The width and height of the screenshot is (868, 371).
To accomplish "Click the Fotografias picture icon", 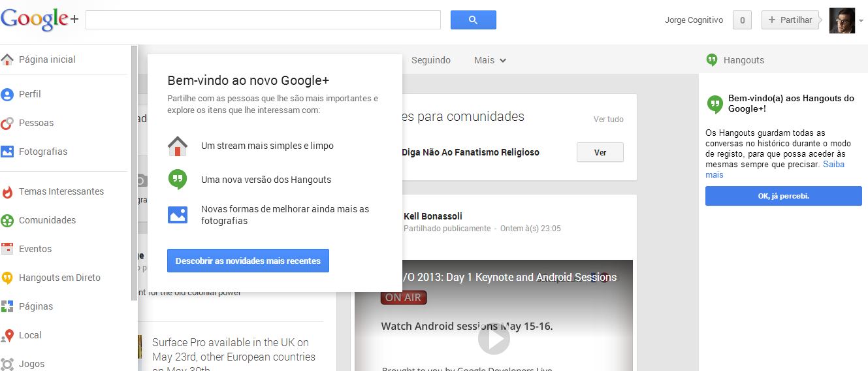I will tap(7, 152).
